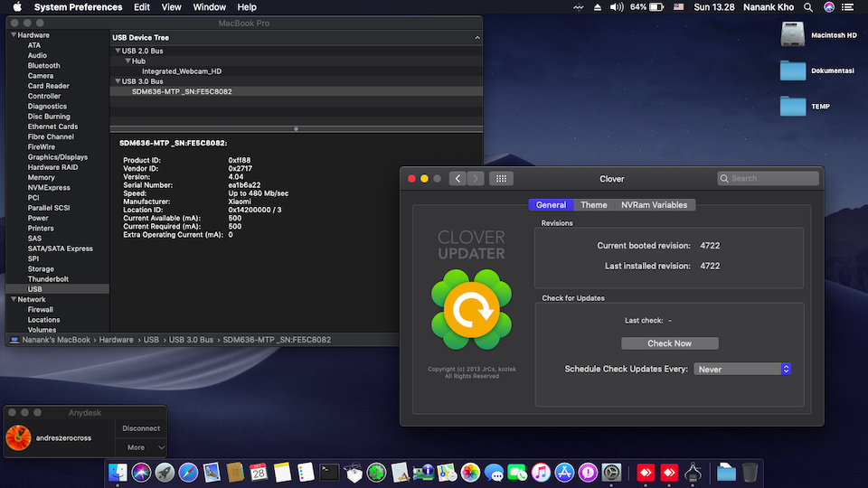
Task: Open Safari compass icon in Dock
Action: (188, 473)
